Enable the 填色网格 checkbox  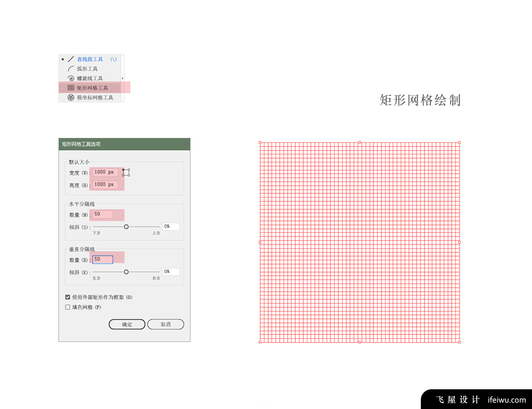pos(68,307)
